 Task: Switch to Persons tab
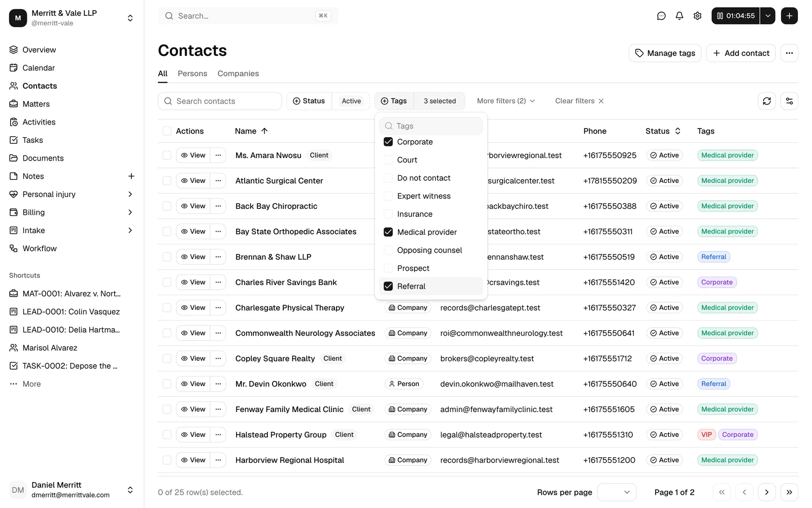click(192, 74)
